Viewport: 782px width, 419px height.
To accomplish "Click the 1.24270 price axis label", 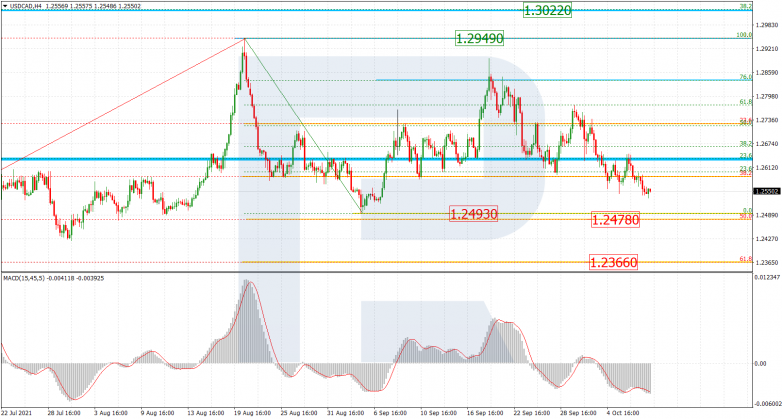I will click(767, 239).
